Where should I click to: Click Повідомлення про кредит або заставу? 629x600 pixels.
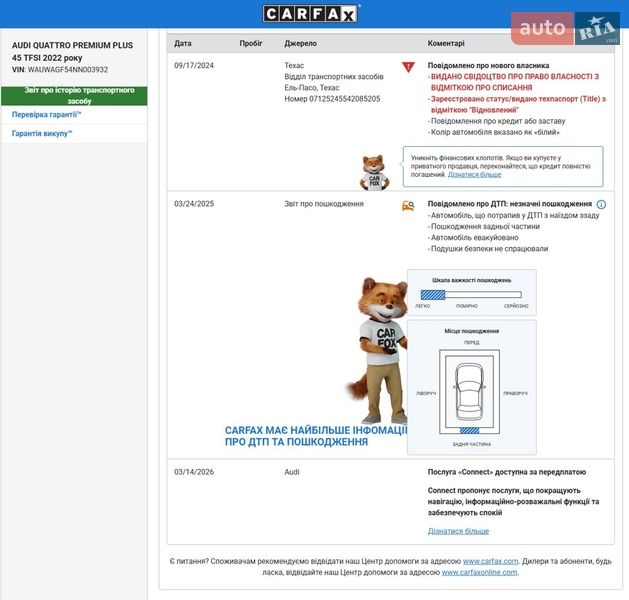[x=498, y=121]
